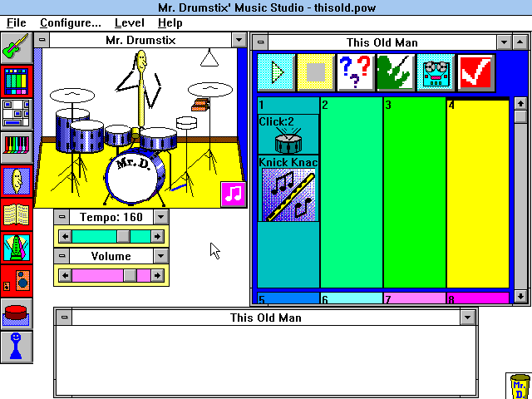Open the Tempo panel control menu
Image resolution: width=532 pixels, height=399 pixels.
click(62, 217)
